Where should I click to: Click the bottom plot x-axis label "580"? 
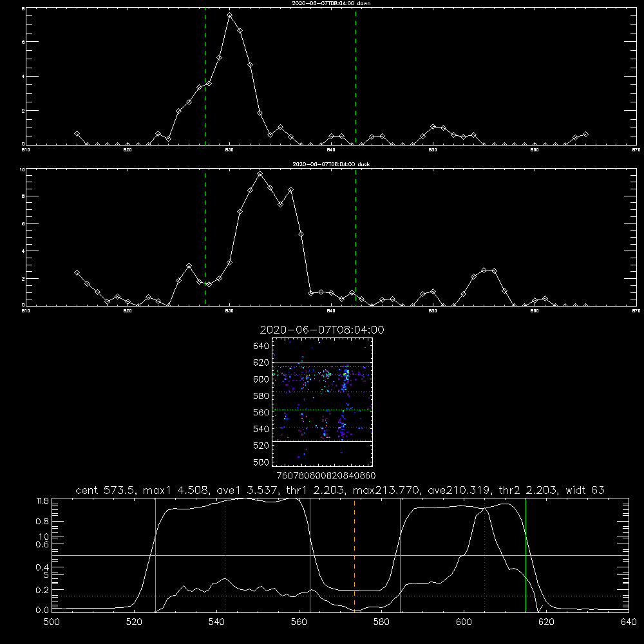pyautogui.click(x=381, y=622)
